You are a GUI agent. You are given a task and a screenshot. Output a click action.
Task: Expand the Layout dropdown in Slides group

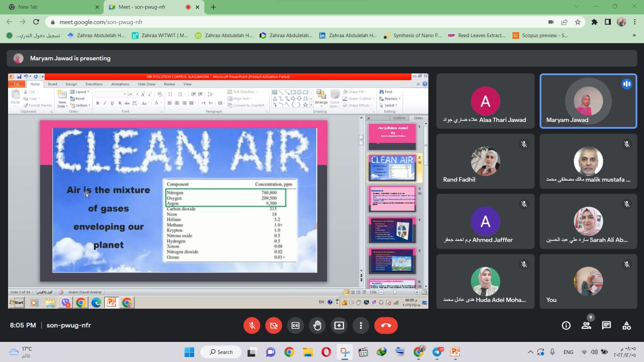80,92
